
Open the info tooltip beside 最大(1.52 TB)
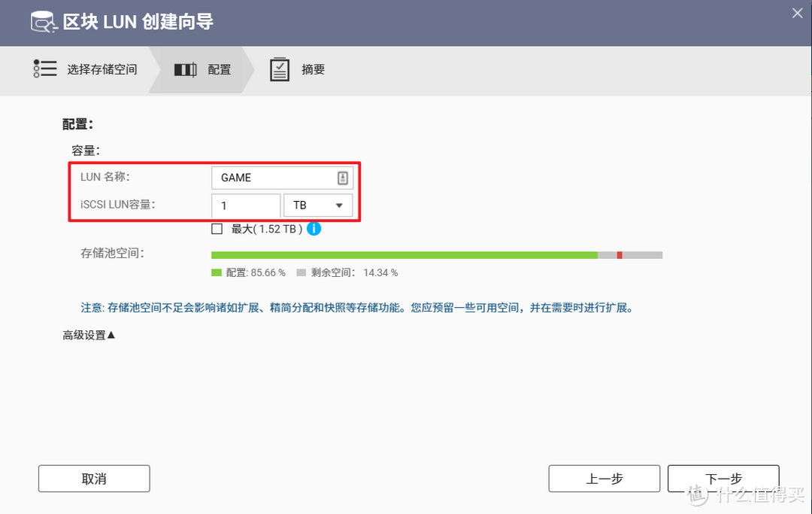[x=314, y=228]
